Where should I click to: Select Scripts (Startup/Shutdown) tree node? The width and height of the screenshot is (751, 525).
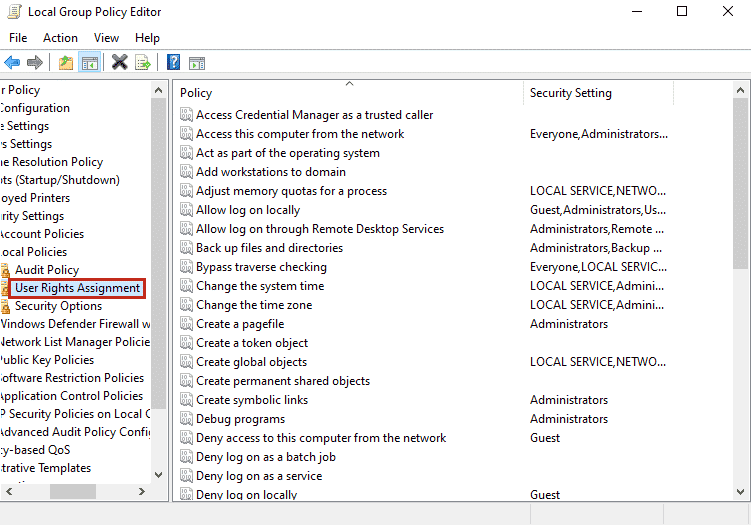pyautogui.click(x=60, y=180)
